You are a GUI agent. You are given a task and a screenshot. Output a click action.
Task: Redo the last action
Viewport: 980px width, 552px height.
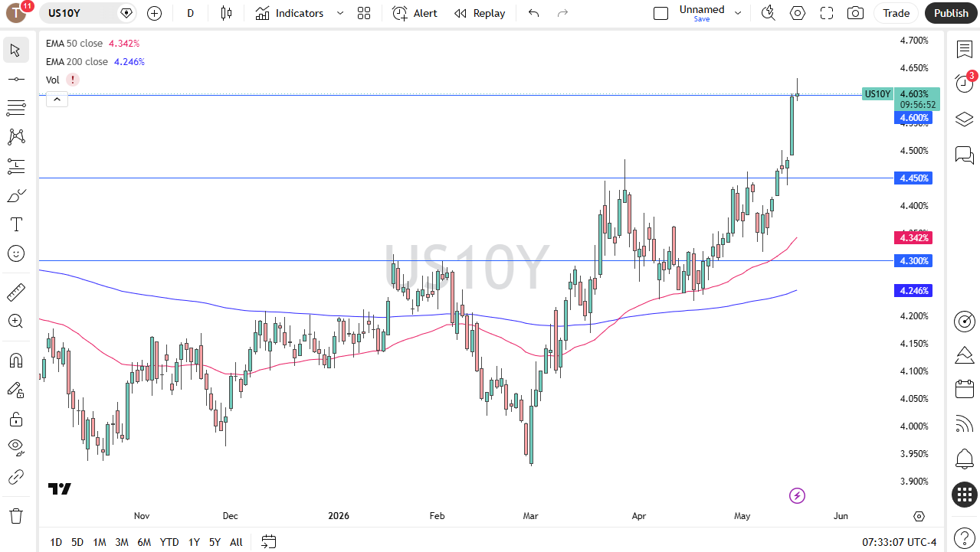[x=563, y=13]
